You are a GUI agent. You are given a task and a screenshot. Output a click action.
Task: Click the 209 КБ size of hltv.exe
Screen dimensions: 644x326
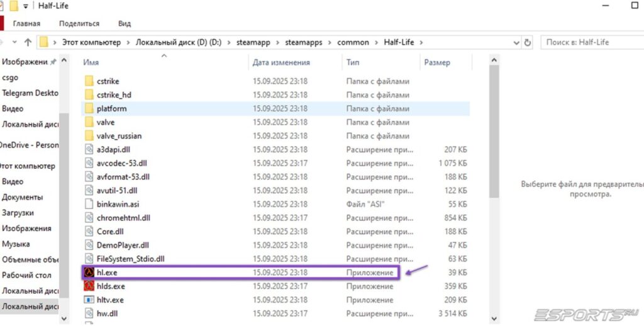455,300
